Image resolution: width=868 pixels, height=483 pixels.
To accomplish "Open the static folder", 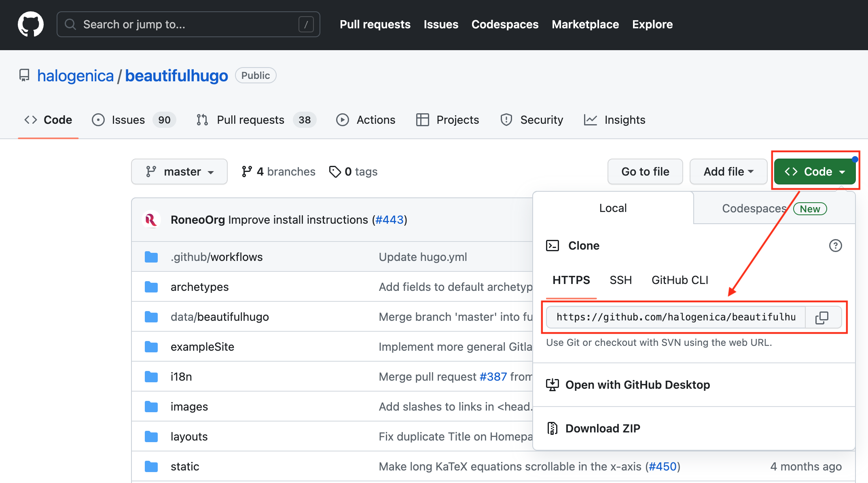I will point(185,466).
